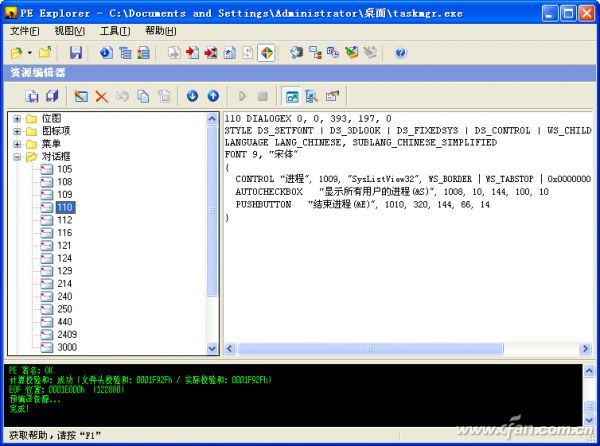Expand the 位图 folder node
The height and width of the screenshot is (446, 600).
pos(17,119)
